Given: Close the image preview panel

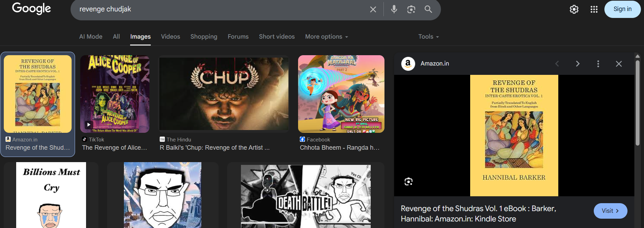Looking at the screenshot, I should (x=619, y=64).
